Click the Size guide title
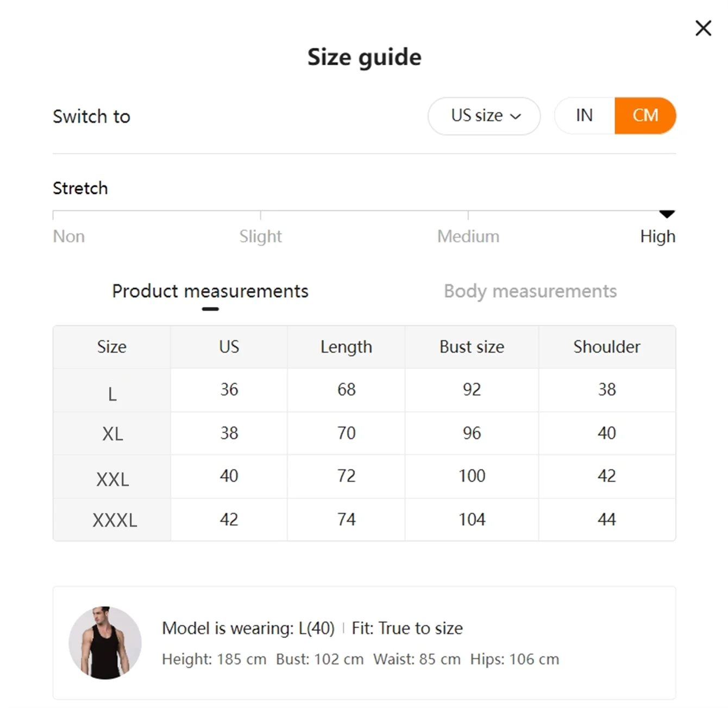728x708 pixels. [x=364, y=57]
